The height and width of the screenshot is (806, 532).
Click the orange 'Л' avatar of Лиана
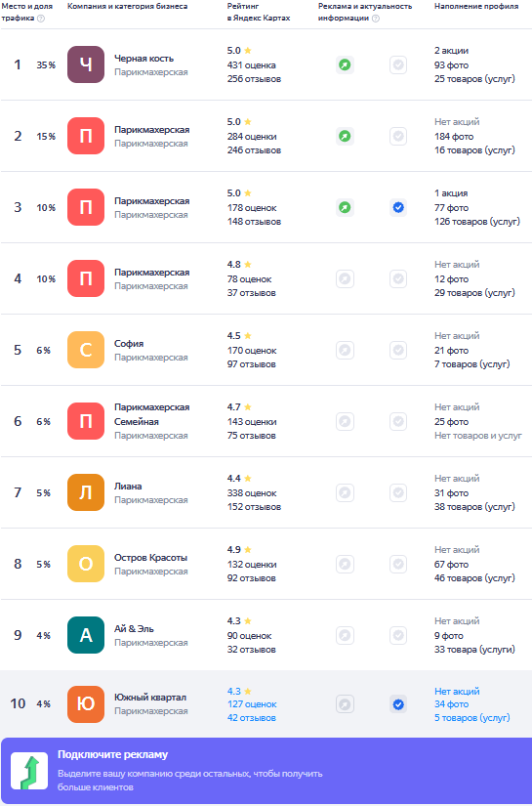[x=86, y=492]
